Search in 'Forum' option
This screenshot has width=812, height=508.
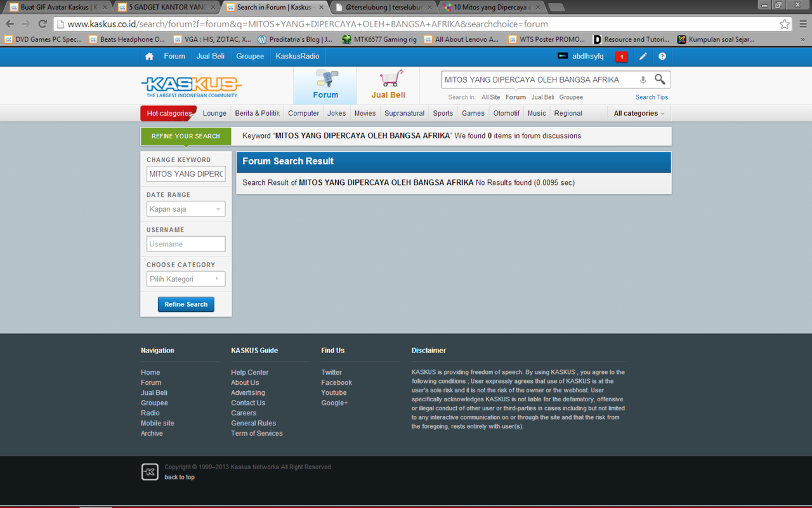[x=516, y=97]
